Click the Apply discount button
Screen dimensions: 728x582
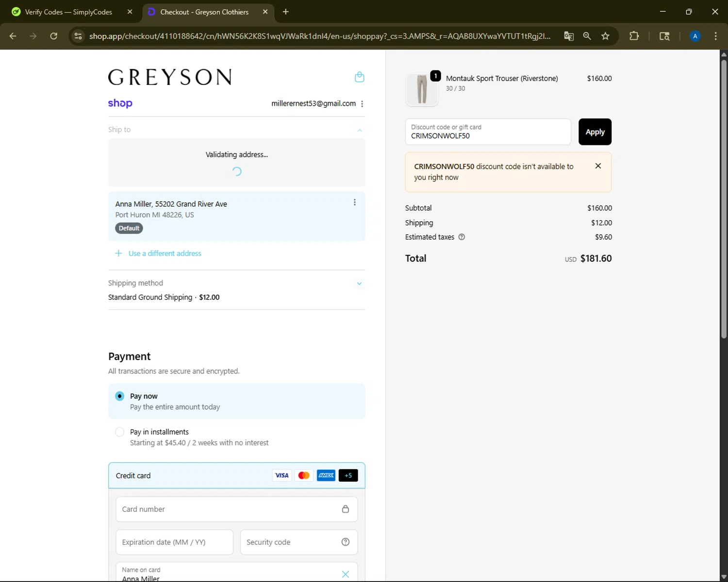point(595,132)
